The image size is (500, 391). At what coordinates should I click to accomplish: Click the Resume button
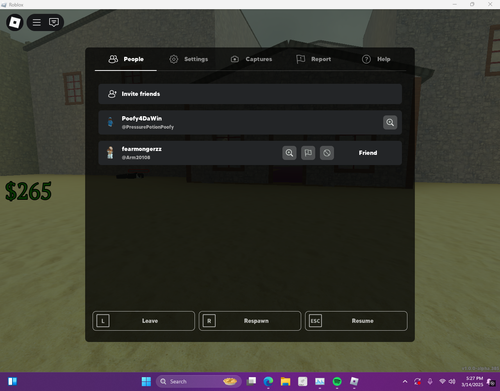coord(356,321)
